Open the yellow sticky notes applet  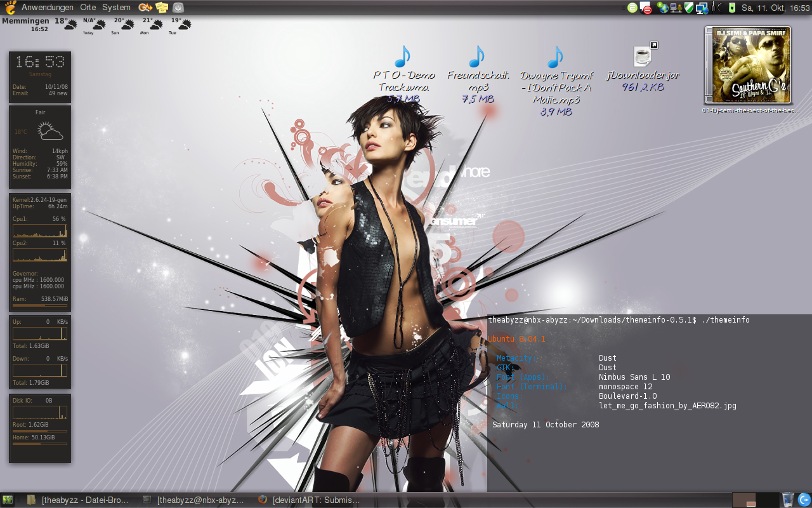[162, 8]
